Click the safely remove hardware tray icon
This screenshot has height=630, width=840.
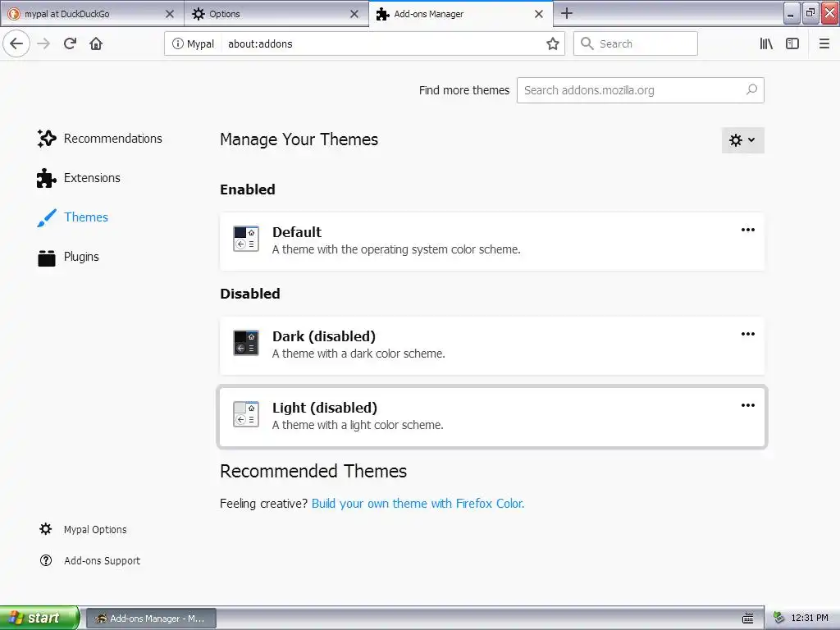[778, 618]
